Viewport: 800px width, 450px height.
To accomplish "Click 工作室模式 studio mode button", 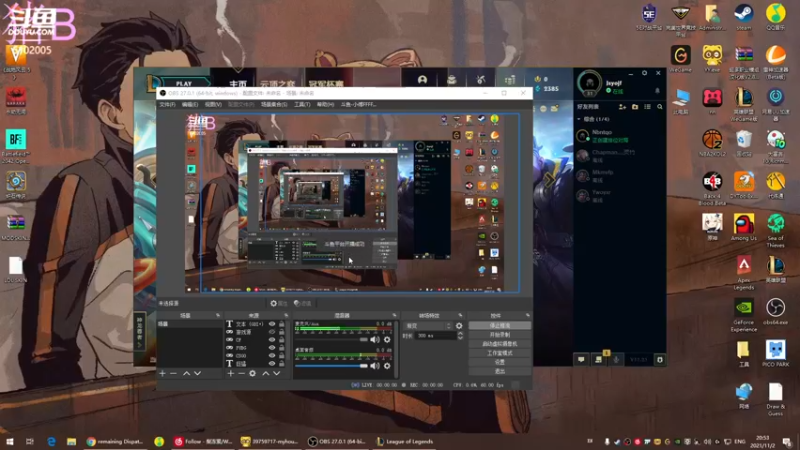I will 499,353.
